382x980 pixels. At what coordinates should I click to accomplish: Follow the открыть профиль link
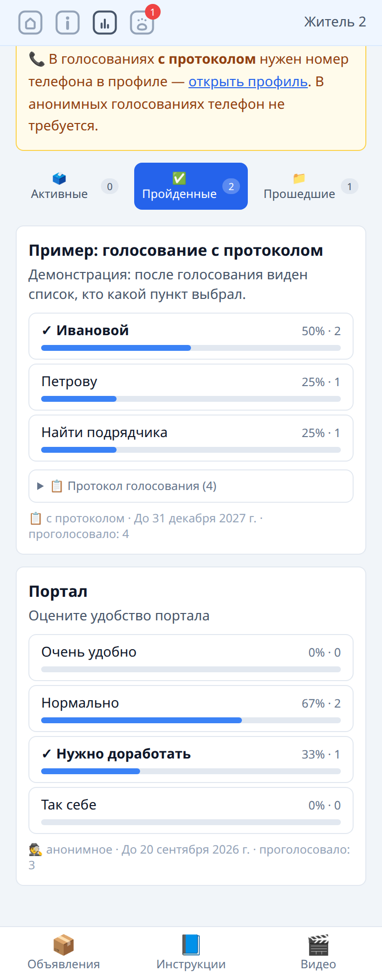(248, 81)
